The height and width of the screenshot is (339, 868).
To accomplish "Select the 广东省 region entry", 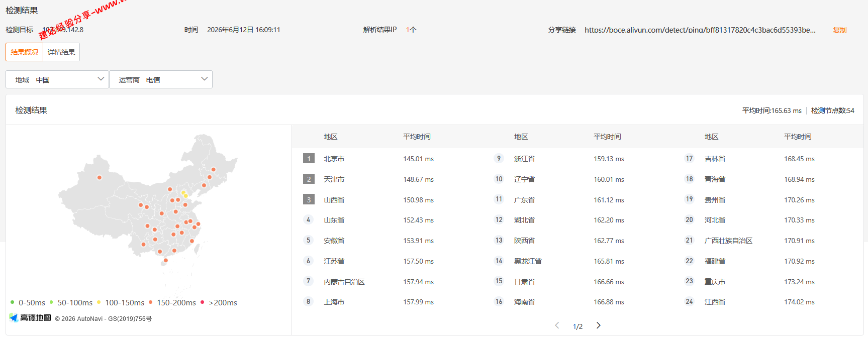I will coord(524,200).
